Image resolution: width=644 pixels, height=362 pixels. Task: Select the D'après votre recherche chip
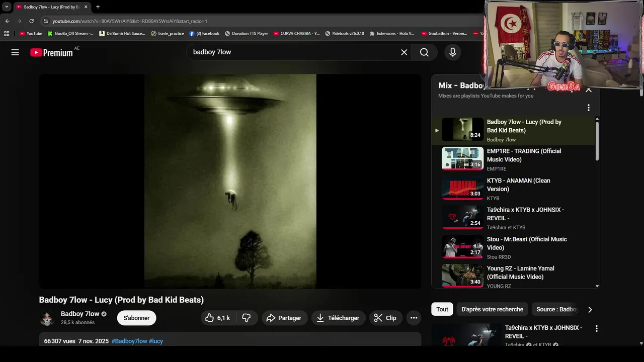tap(492, 309)
